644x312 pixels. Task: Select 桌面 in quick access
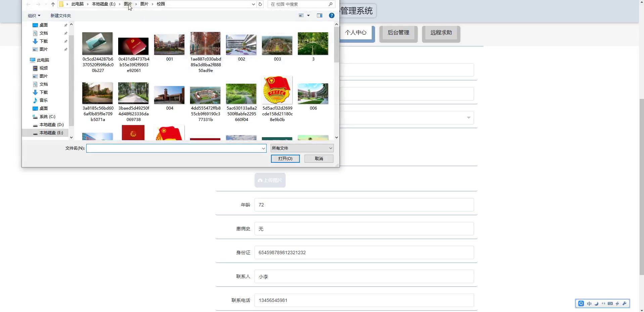tap(44, 25)
